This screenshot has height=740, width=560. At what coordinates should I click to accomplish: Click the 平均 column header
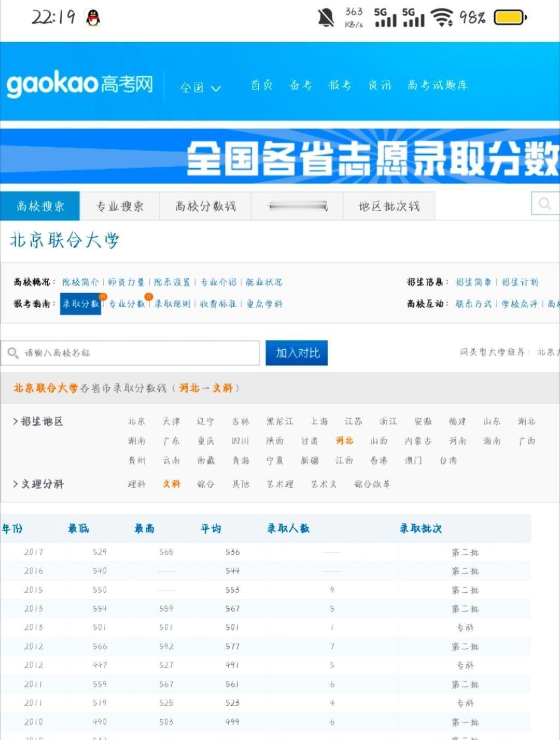(x=211, y=529)
